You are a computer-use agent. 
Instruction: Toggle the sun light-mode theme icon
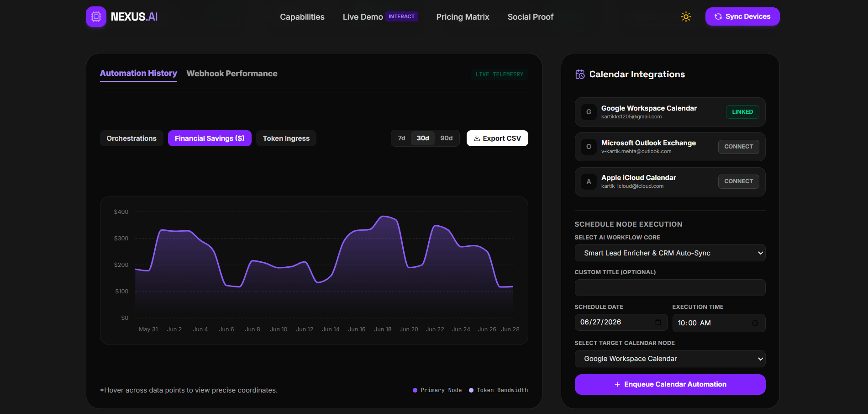pos(686,17)
